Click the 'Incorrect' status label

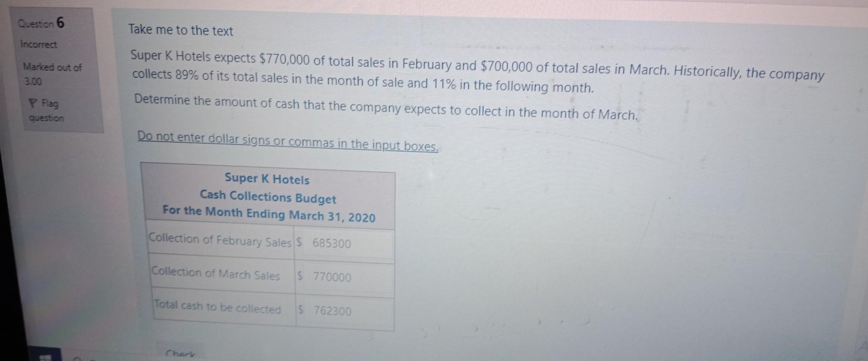[39, 44]
